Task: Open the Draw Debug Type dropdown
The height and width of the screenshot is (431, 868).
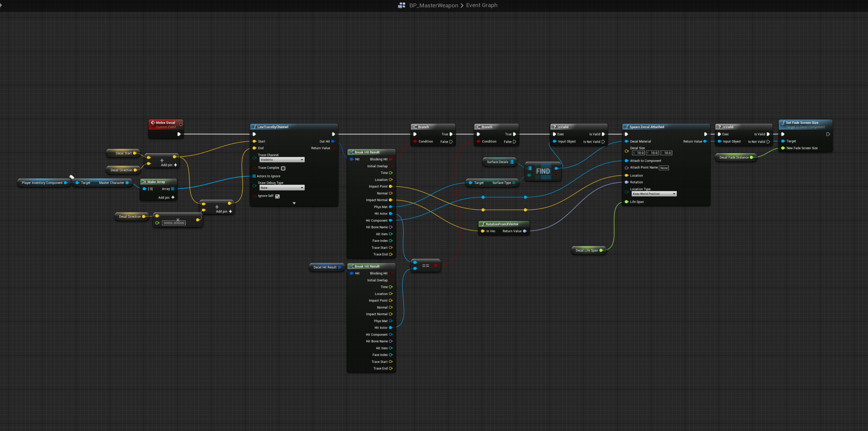Action: coord(282,188)
